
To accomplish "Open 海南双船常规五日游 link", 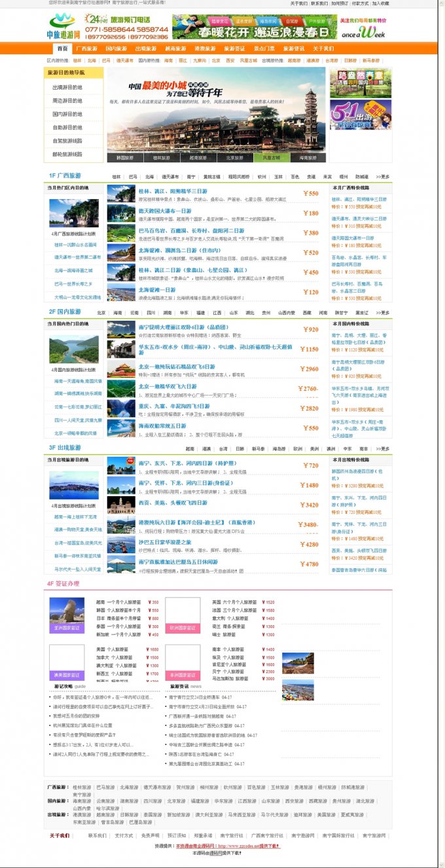I will coord(162,425).
